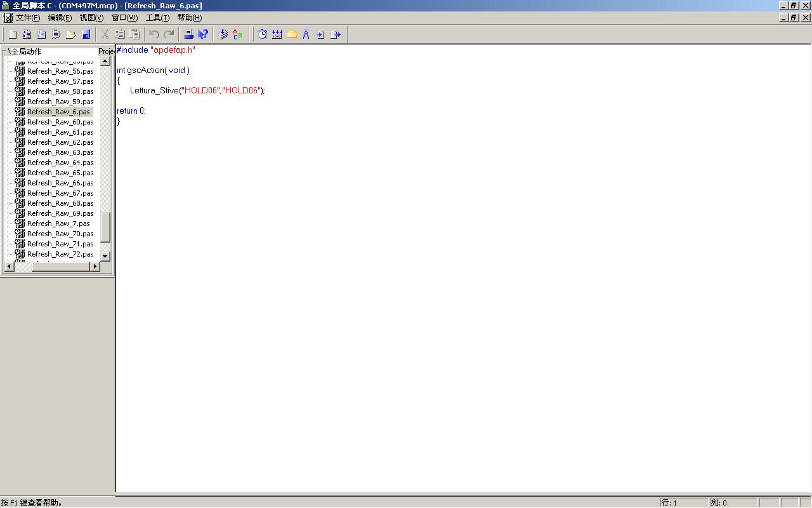Click the tree panel scroll-down arrow
This screenshot has width=812, height=508.
(x=105, y=257)
